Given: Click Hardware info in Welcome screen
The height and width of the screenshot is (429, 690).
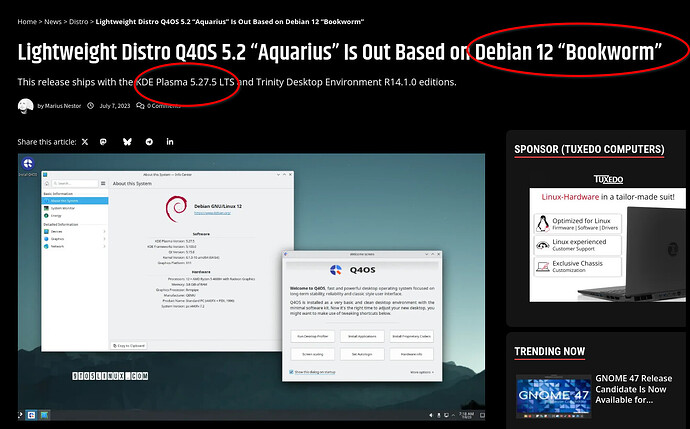Looking at the screenshot, I should 411,354.
